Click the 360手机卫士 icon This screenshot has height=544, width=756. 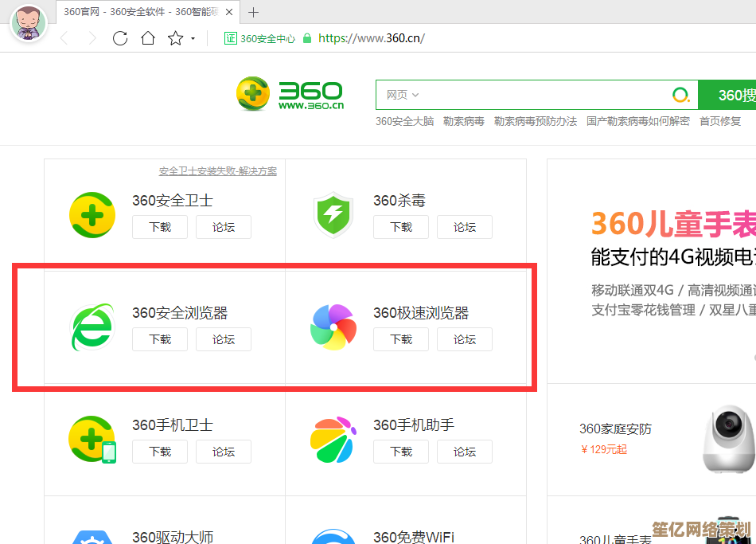pyautogui.click(x=92, y=440)
